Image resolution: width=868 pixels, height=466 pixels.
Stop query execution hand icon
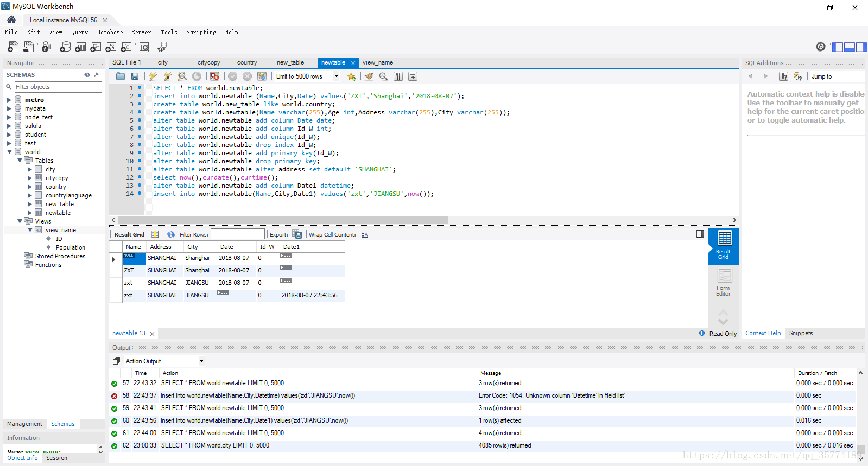tap(197, 76)
